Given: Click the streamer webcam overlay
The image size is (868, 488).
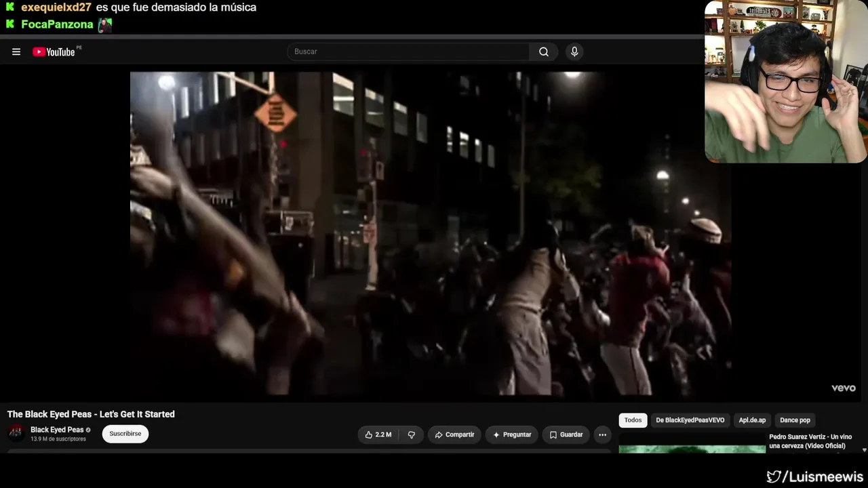Looking at the screenshot, I should tap(786, 82).
